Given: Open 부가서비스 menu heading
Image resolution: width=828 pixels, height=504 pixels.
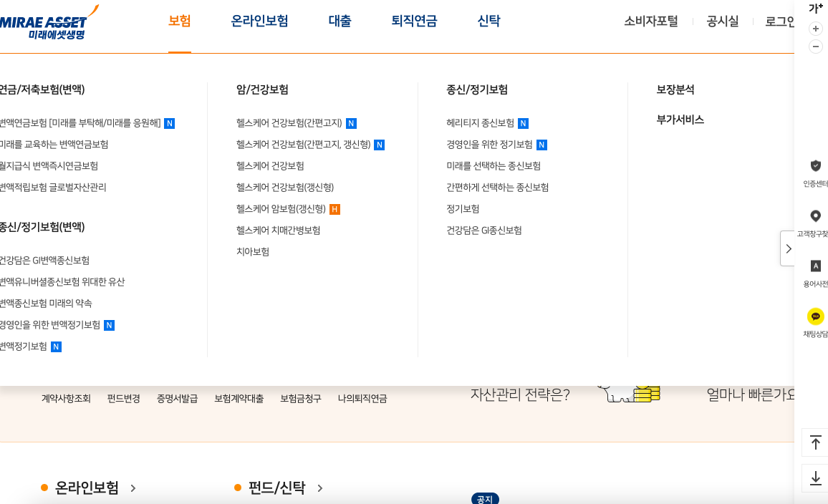Looking at the screenshot, I should tap(680, 120).
